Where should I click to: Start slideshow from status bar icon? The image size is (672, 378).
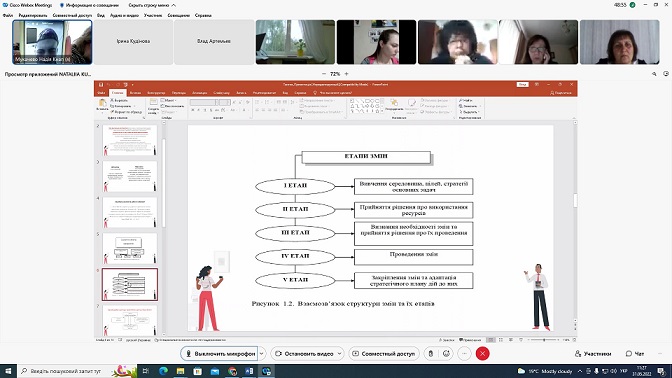coord(521,340)
